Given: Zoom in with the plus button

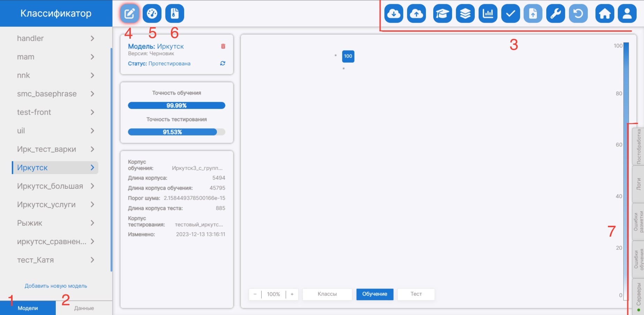Looking at the screenshot, I should tap(292, 294).
